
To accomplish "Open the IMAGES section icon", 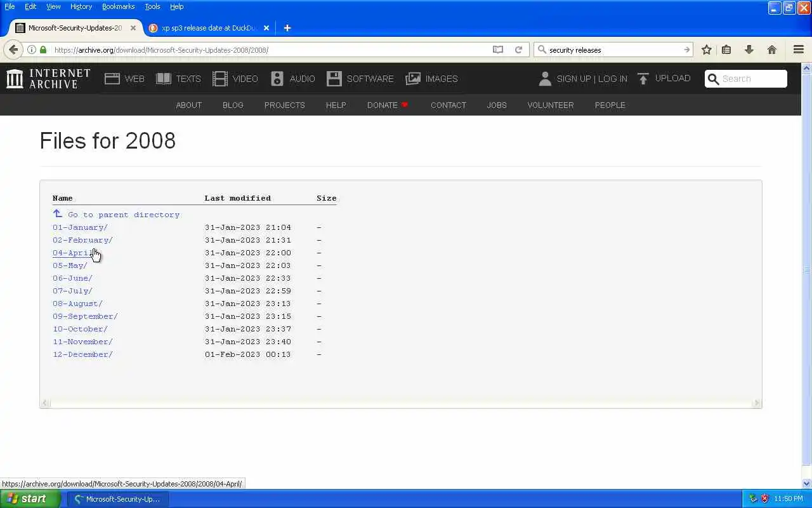I will [x=413, y=79].
